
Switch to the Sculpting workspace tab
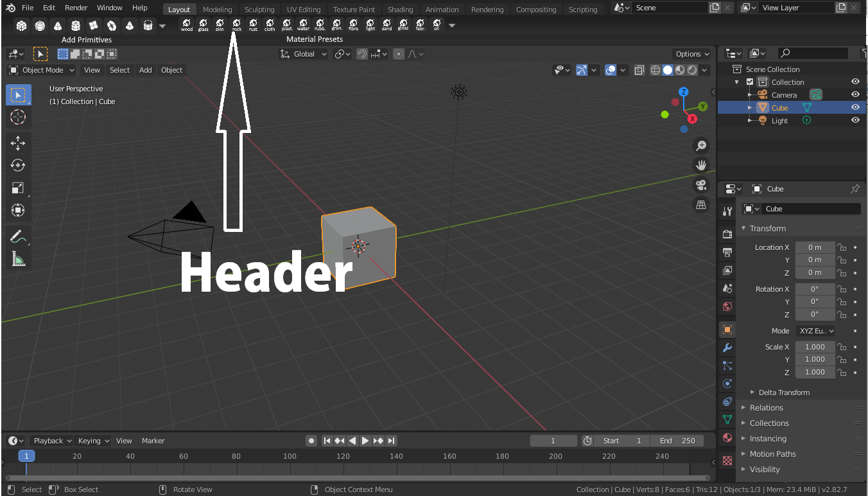click(259, 9)
